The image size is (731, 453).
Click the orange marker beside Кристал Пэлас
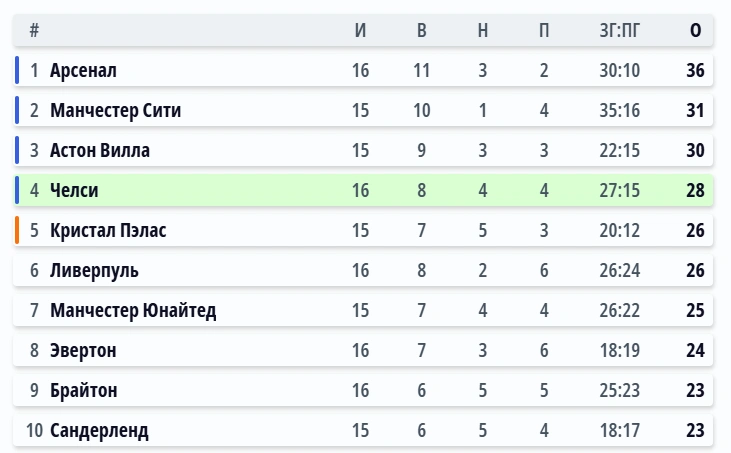(x=17, y=231)
